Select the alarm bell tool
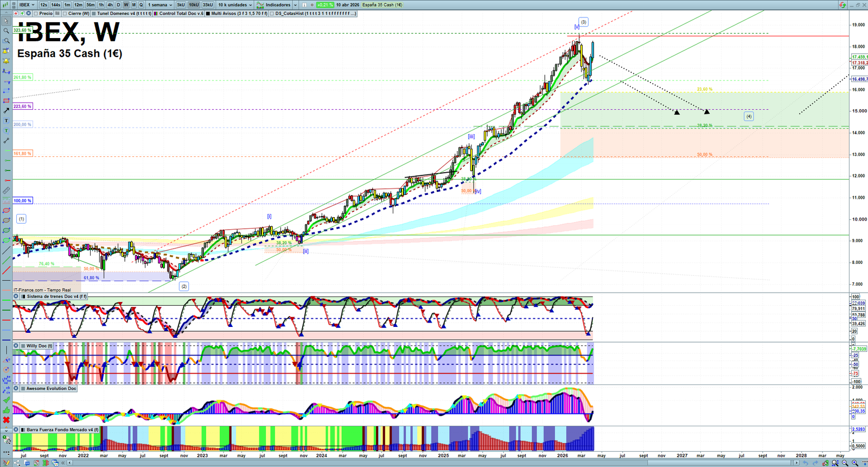The height and width of the screenshot is (467, 868). [x=6, y=61]
